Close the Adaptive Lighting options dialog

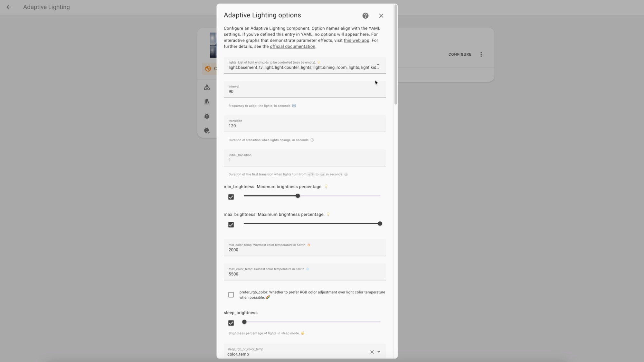[x=381, y=16]
